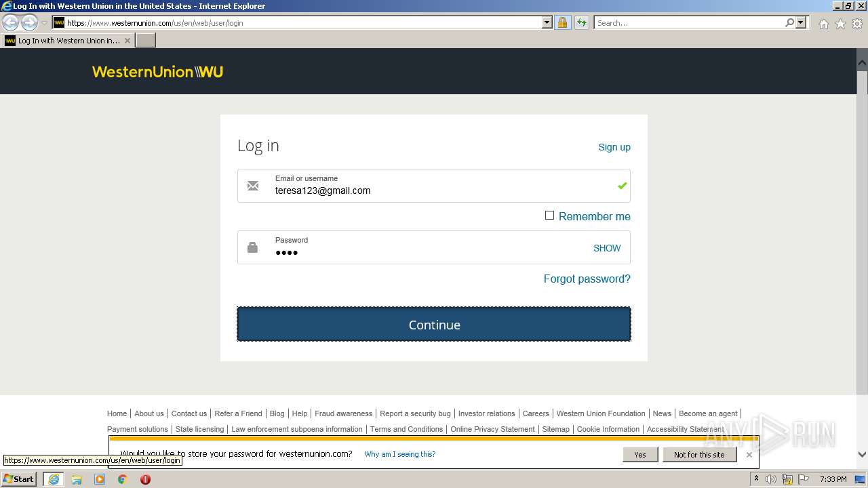This screenshot has height=488, width=868.
Task: Close the Western Union login tab
Action: [127, 41]
